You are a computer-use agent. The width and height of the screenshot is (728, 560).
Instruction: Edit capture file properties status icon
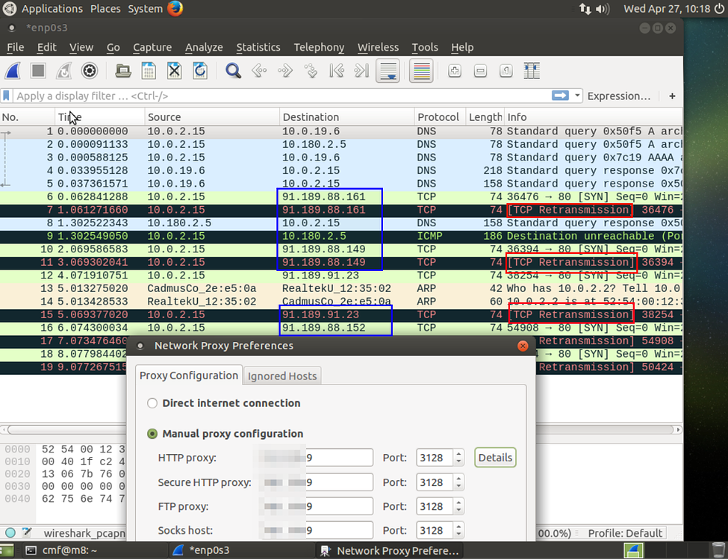coord(27,532)
